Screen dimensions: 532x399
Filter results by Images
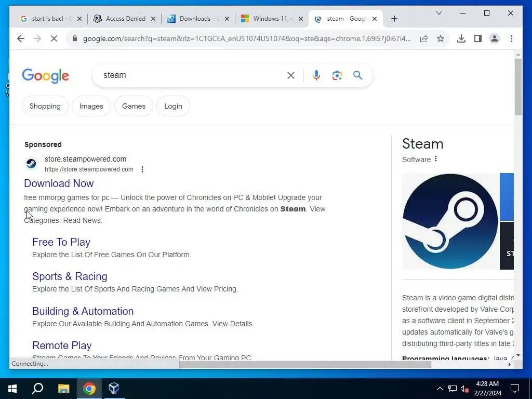91,106
